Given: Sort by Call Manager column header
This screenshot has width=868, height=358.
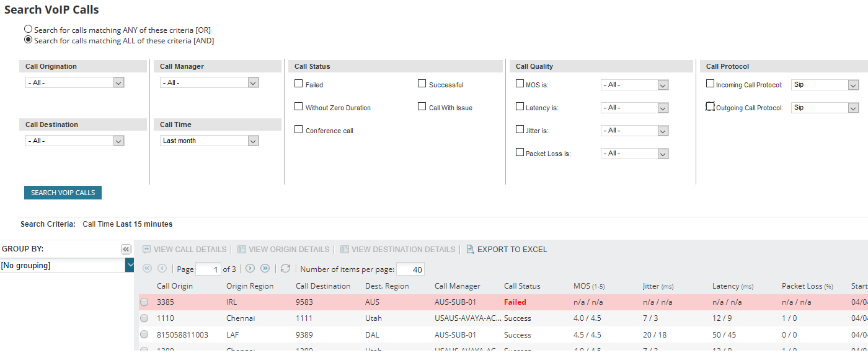Looking at the screenshot, I should pyautogui.click(x=458, y=286).
